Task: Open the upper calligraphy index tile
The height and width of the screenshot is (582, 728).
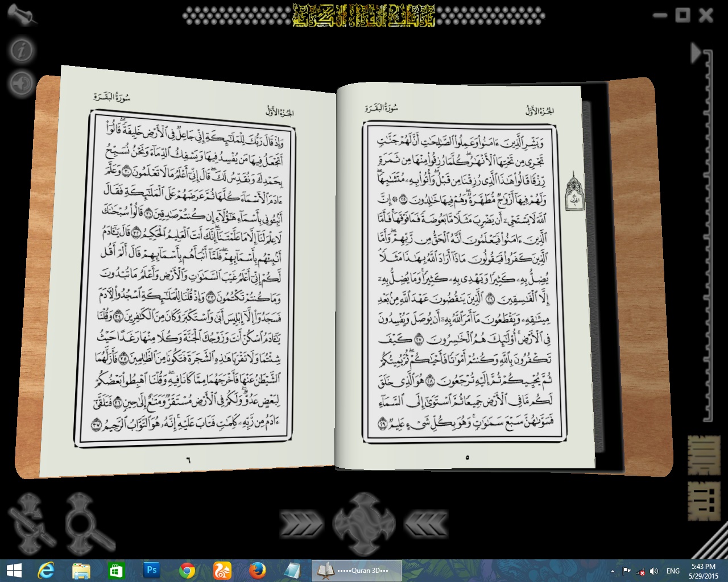Action: coord(704,455)
